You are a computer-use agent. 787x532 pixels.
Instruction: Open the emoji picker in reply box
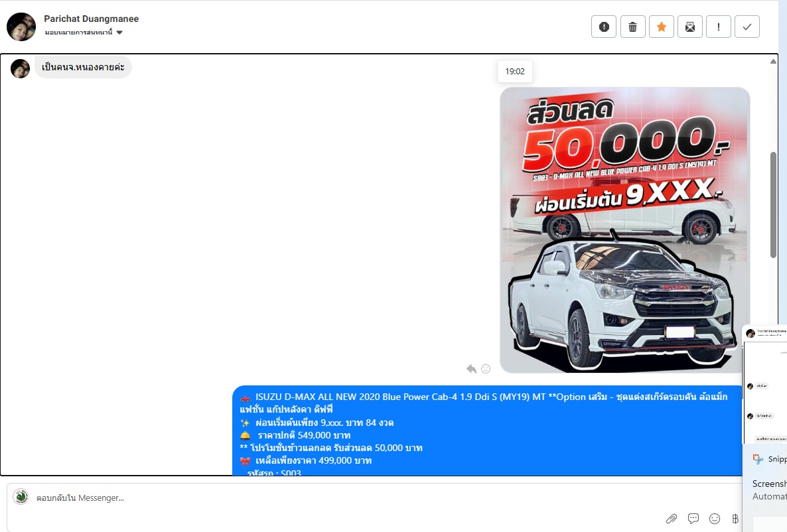(715, 519)
